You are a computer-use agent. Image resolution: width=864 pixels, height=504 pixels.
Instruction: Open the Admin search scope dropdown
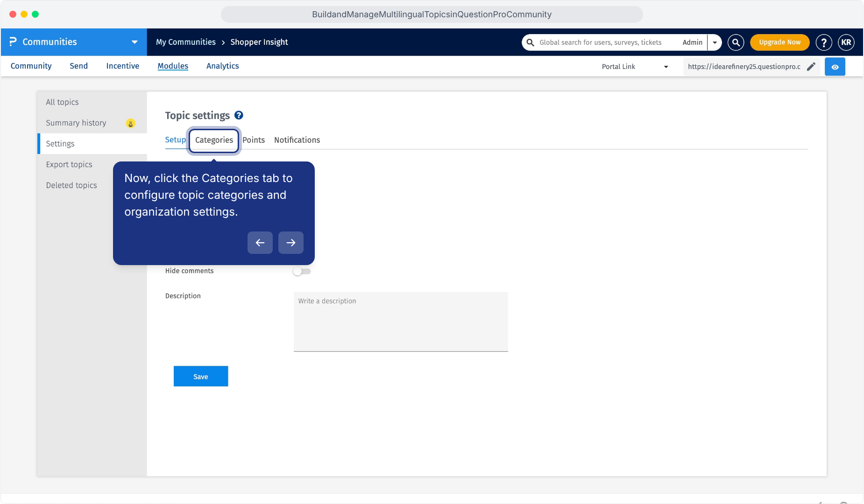click(715, 42)
